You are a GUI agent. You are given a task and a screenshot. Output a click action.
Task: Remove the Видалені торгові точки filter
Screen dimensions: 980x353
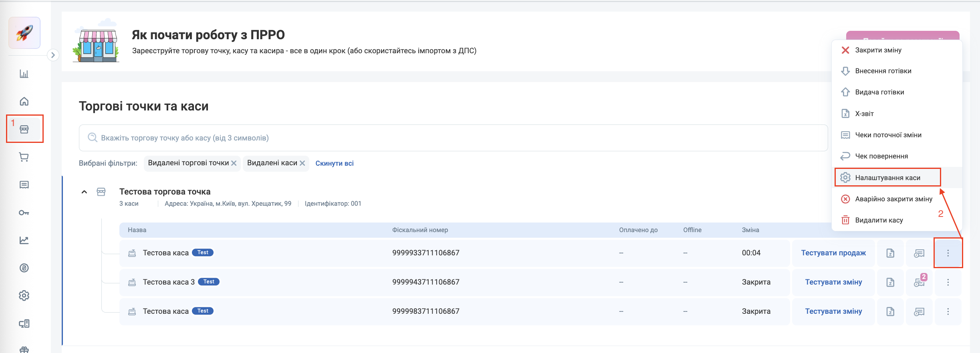coord(234,163)
